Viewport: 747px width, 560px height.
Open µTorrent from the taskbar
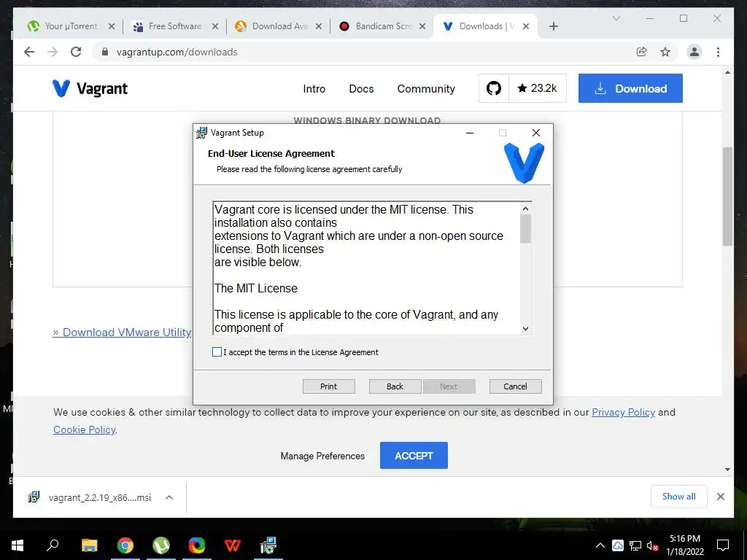tap(161, 545)
